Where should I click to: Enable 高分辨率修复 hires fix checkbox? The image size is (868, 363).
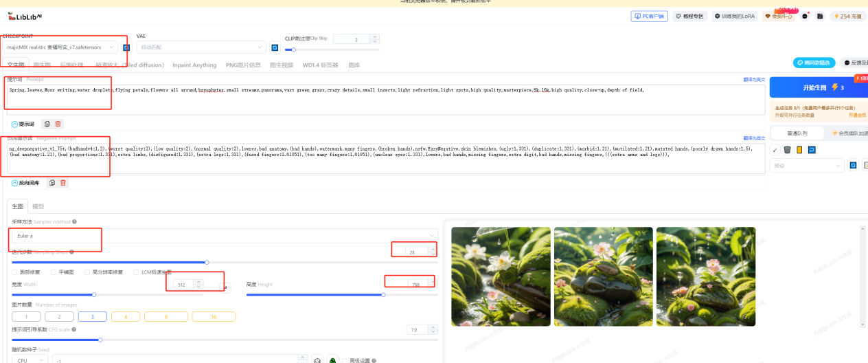coord(87,272)
